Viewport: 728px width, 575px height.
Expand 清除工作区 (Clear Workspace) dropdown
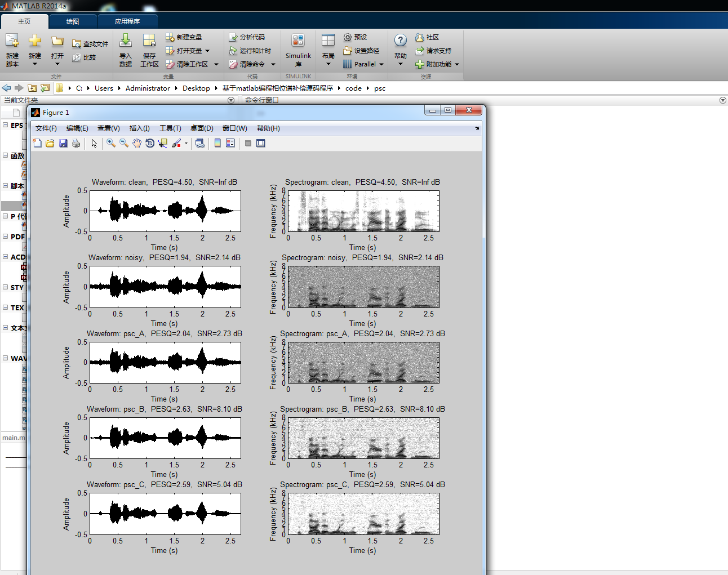(x=216, y=64)
